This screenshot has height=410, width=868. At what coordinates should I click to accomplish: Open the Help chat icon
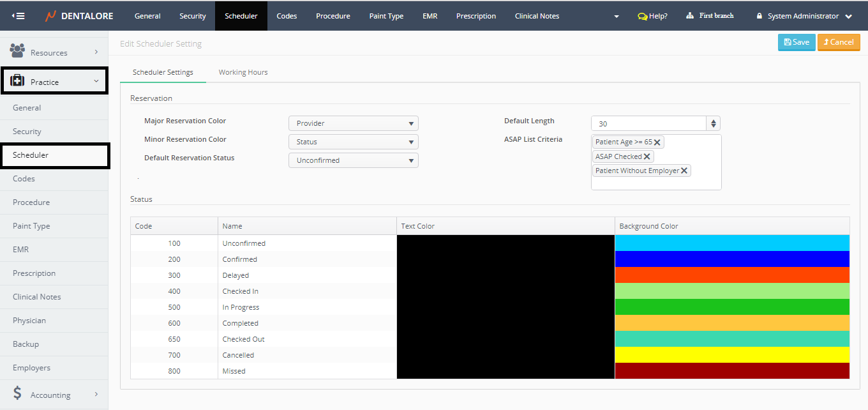click(x=642, y=16)
